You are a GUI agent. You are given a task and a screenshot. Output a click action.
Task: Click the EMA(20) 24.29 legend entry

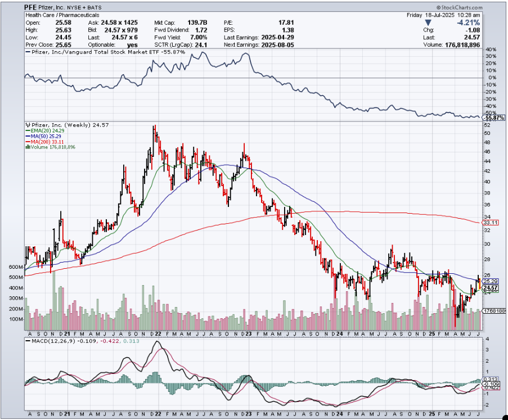[44, 130]
